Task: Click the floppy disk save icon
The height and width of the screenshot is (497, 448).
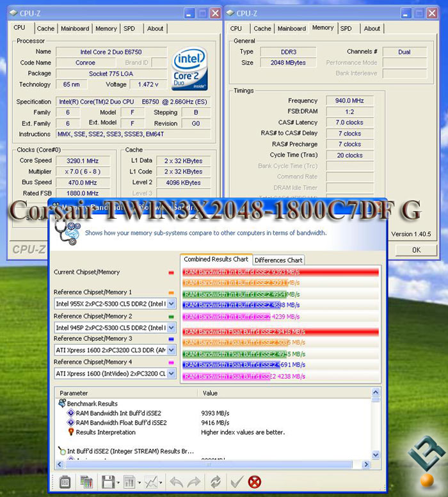Action: click(x=108, y=482)
